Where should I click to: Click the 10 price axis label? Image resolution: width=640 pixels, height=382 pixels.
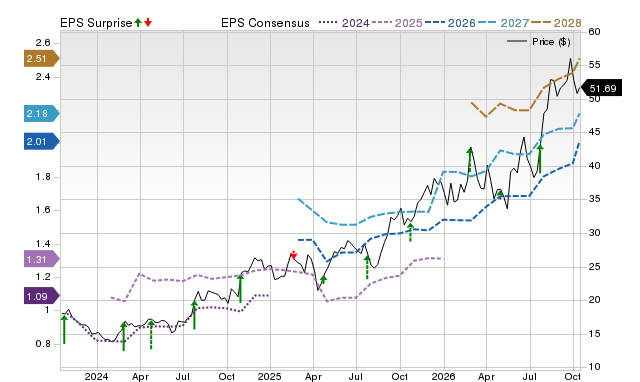594,366
